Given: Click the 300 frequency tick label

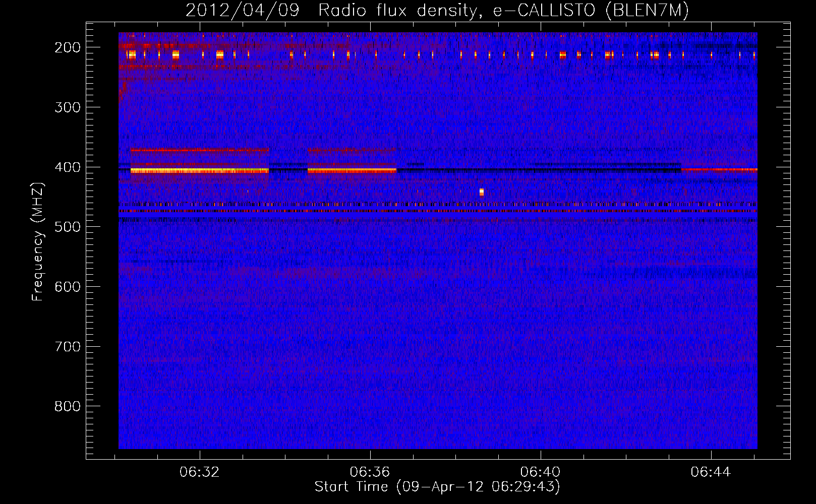Looking at the screenshot, I should (x=68, y=107).
